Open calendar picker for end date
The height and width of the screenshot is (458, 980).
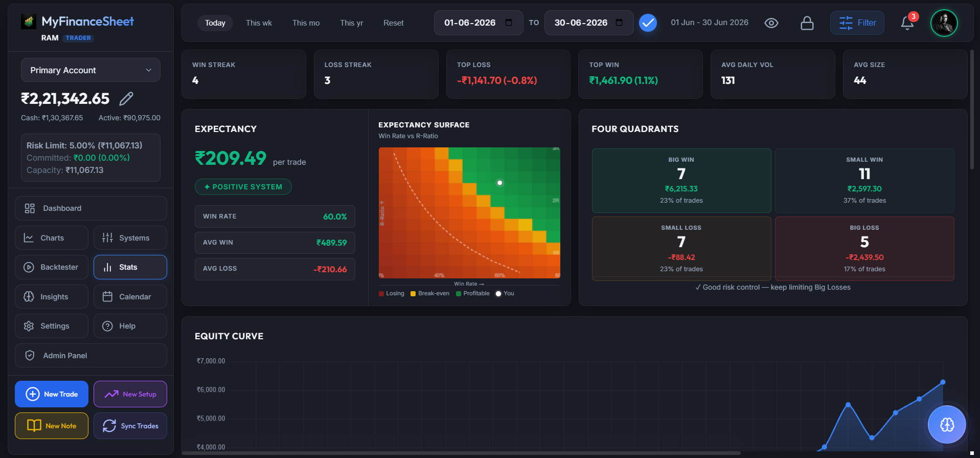pyautogui.click(x=619, y=23)
